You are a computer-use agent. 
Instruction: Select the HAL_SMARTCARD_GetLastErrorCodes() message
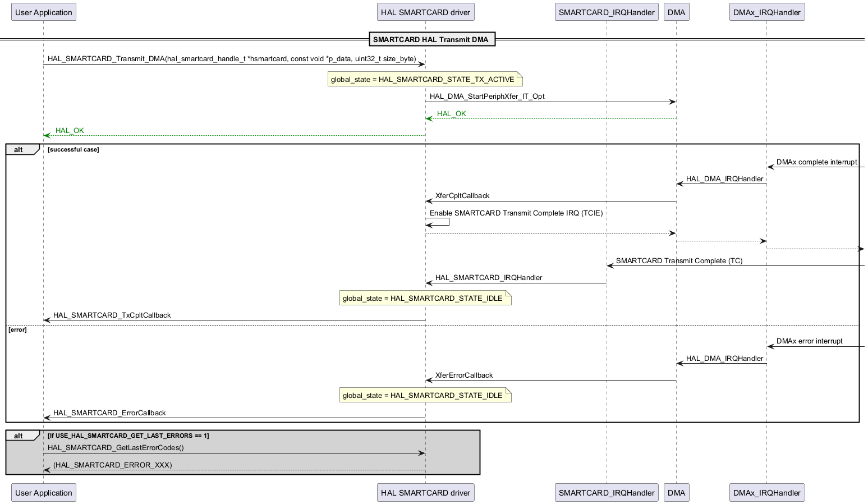(x=116, y=448)
